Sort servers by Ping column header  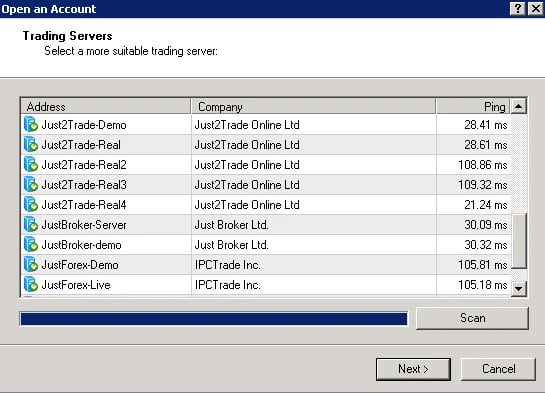[473, 106]
